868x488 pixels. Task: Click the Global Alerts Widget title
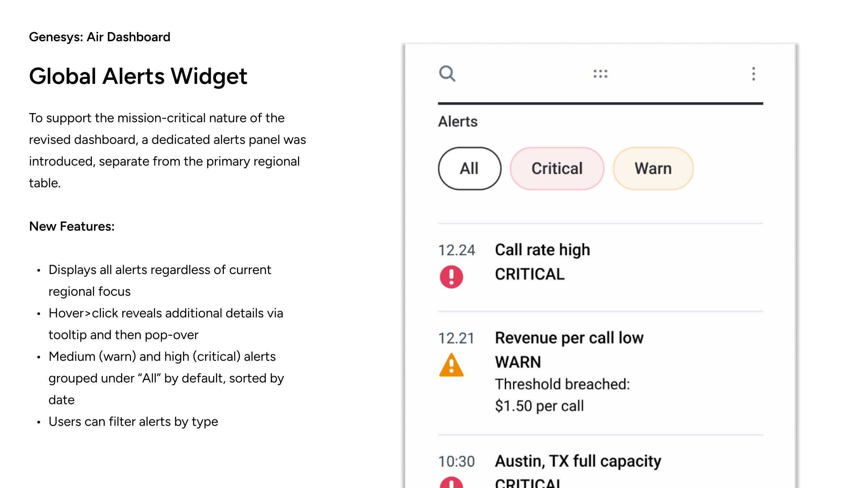[138, 76]
